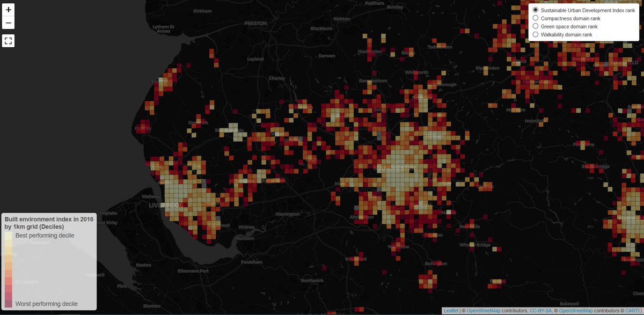Select Sustainable Urban Development Index rank radio
644x315 pixels.
536,10
